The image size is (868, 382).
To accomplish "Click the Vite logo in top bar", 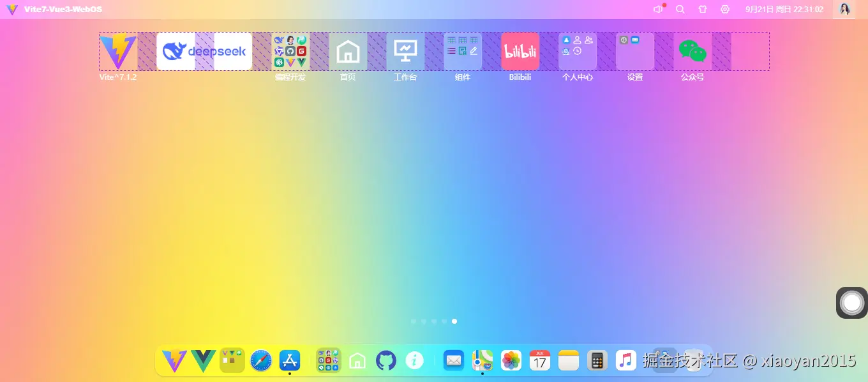I will (12, 10).
